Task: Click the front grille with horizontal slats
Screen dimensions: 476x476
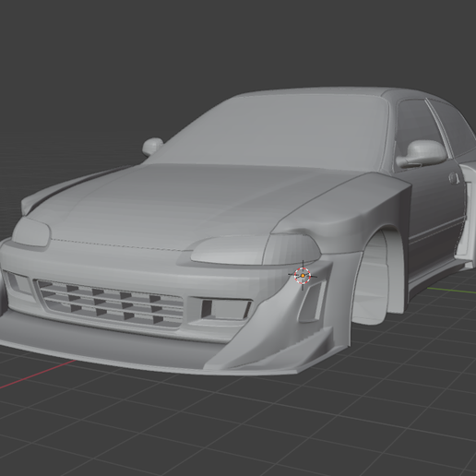Action: 111,303
